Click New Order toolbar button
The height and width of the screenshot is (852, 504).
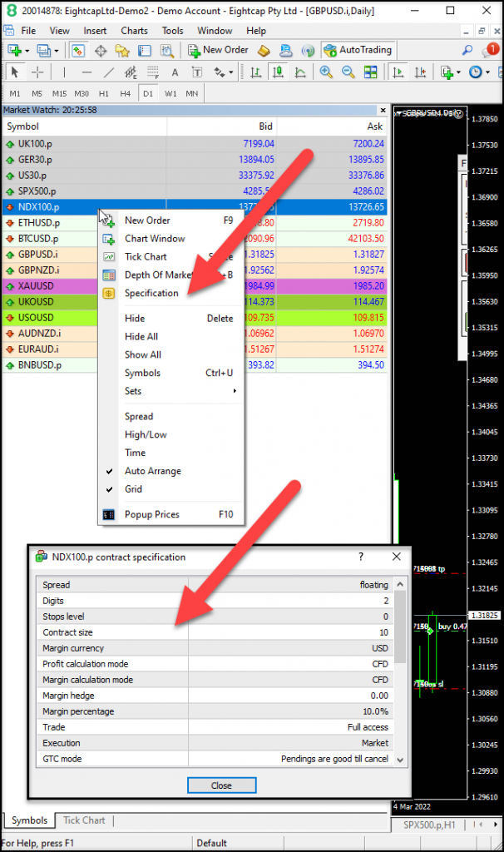point(219,50)
